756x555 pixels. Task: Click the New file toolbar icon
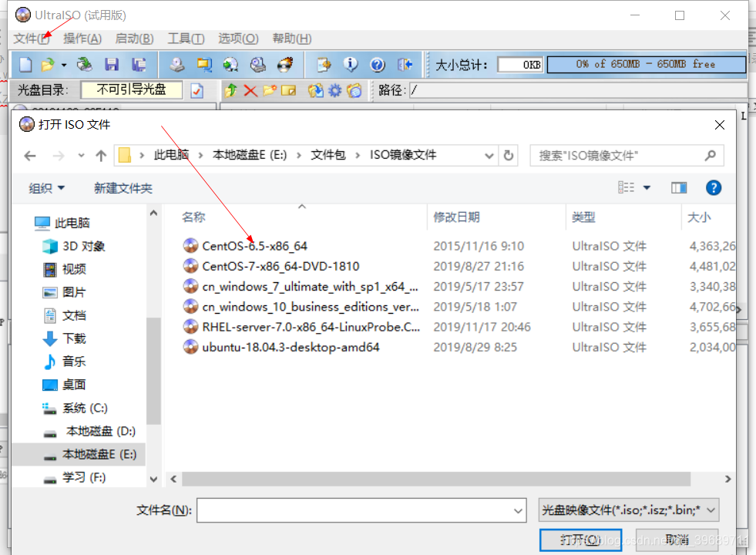click(25, 65)
